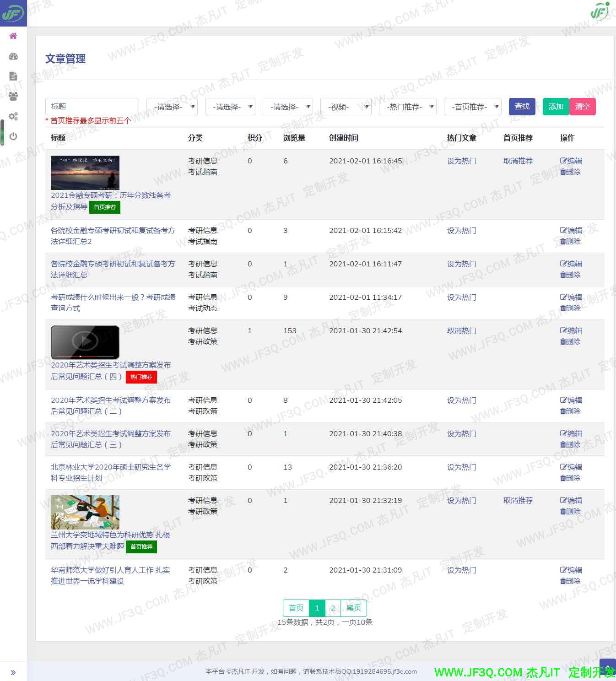The height and width of the screenshot is (681, 616).
Task: Click the 删除 icon for the 华南师范大学 article
Action: click(x=570, y=581)
